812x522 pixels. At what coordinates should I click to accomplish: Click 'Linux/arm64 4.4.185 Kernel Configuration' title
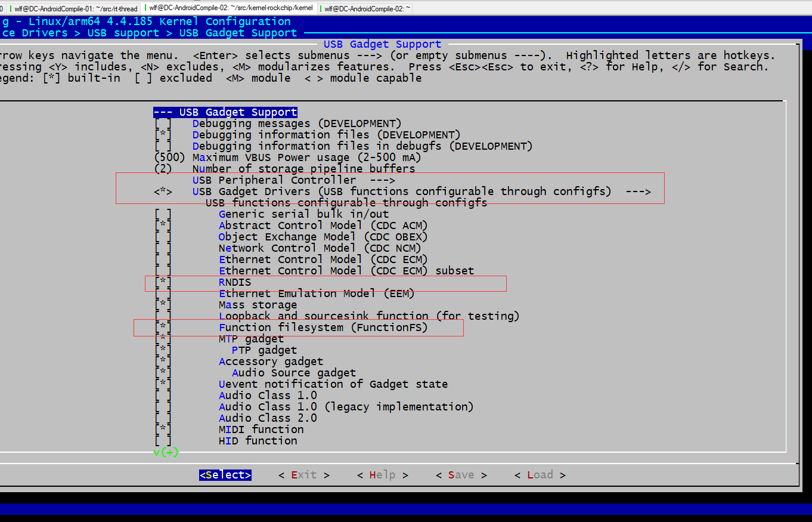pos(160,21)
